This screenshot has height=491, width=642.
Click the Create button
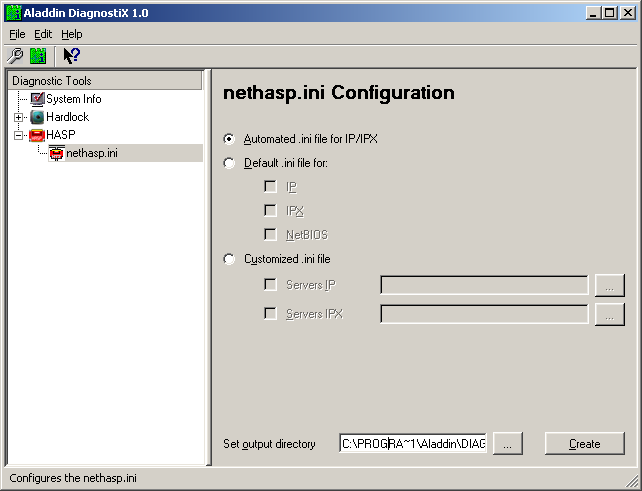tap(585, 443)
